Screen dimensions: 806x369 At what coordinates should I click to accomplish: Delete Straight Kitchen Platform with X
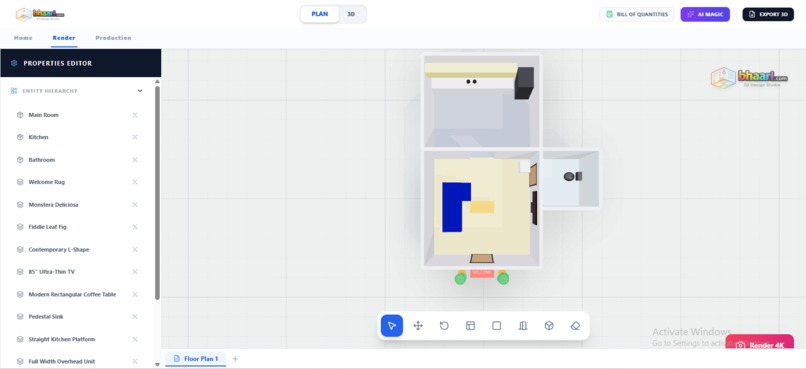tap(135, 339)
